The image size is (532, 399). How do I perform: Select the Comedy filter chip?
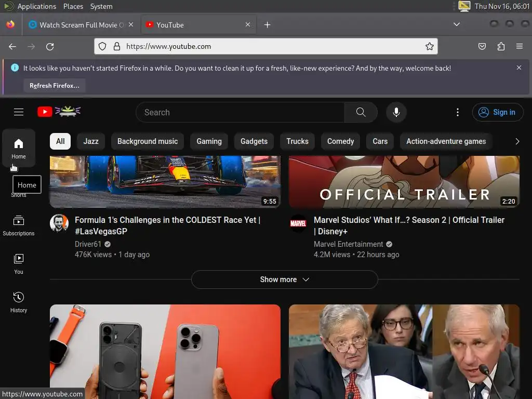(340, 141)
